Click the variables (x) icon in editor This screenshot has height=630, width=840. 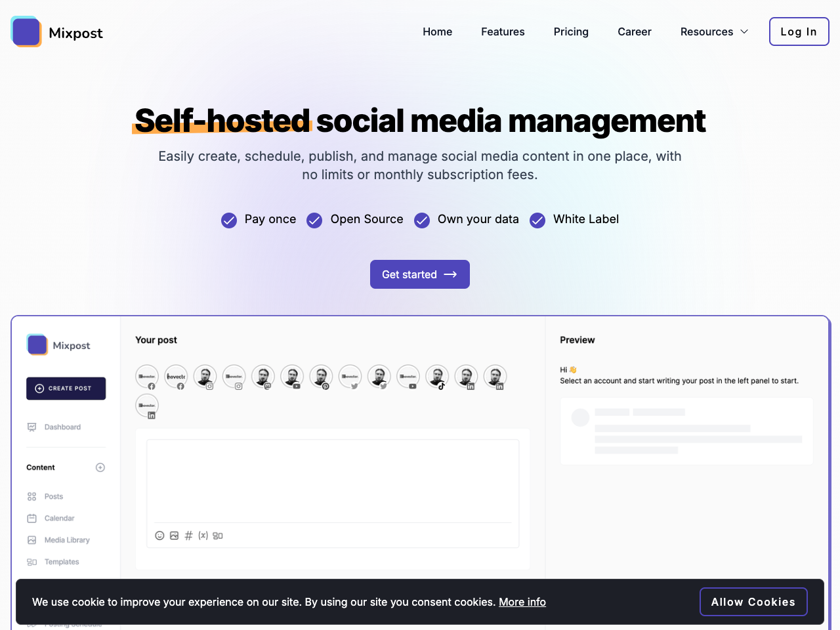pyautogui.click(x=203, y=535)
